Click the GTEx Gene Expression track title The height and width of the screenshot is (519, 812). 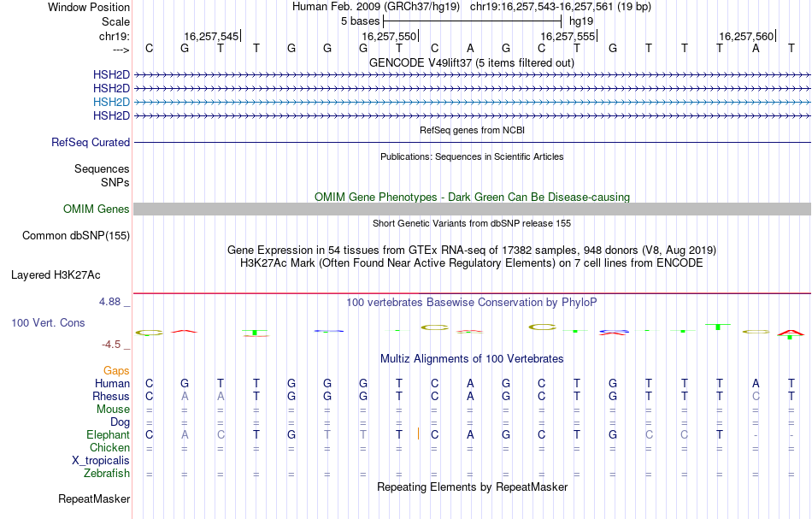tap(472, 251)
